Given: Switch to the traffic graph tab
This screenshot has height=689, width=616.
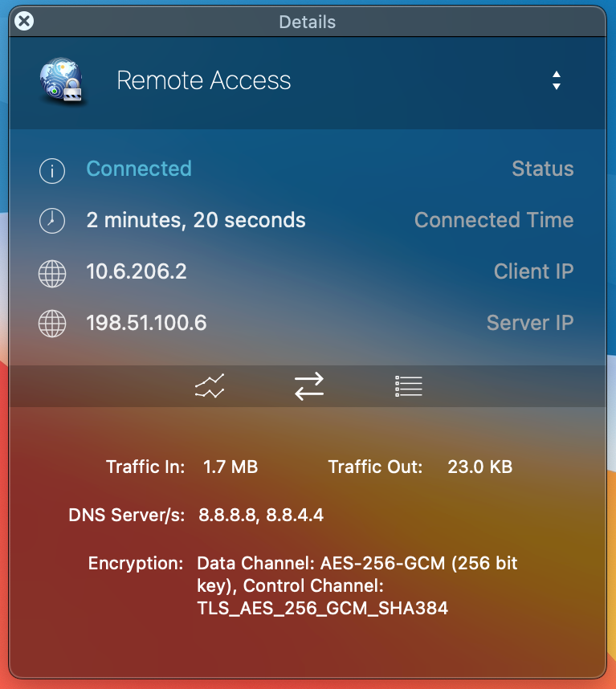Looking at the screenshot, I should pos(210,386).
